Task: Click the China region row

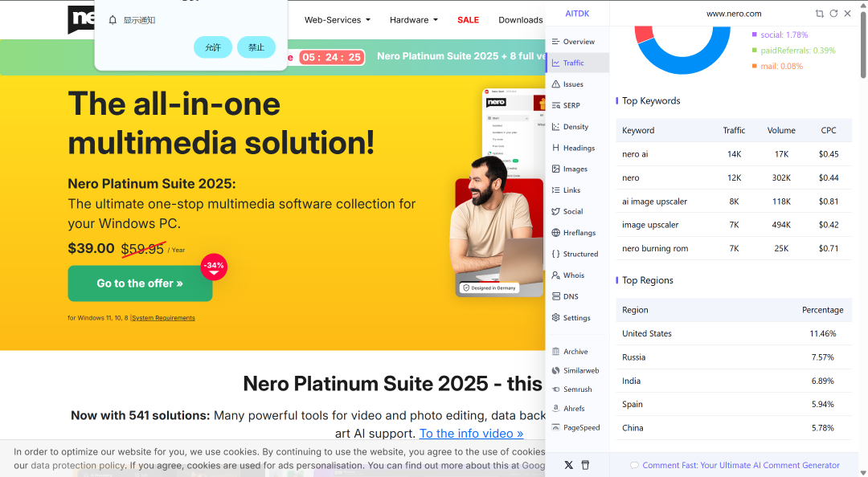Action: coord(734,428)
